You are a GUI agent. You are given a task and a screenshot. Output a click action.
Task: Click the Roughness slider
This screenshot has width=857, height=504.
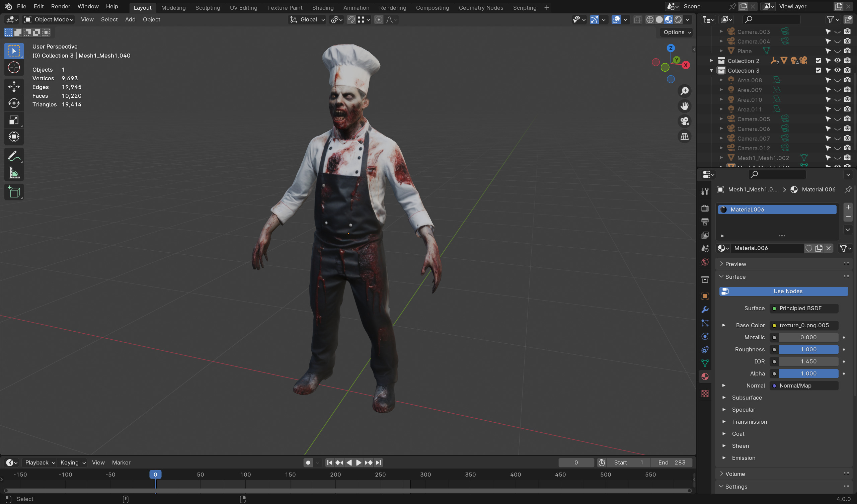(x=808, y=349)
